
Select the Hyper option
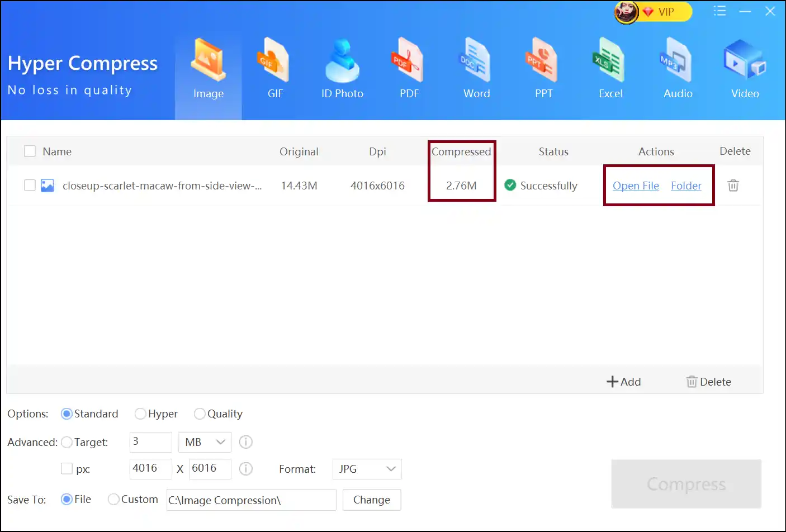tap(156, 414)
